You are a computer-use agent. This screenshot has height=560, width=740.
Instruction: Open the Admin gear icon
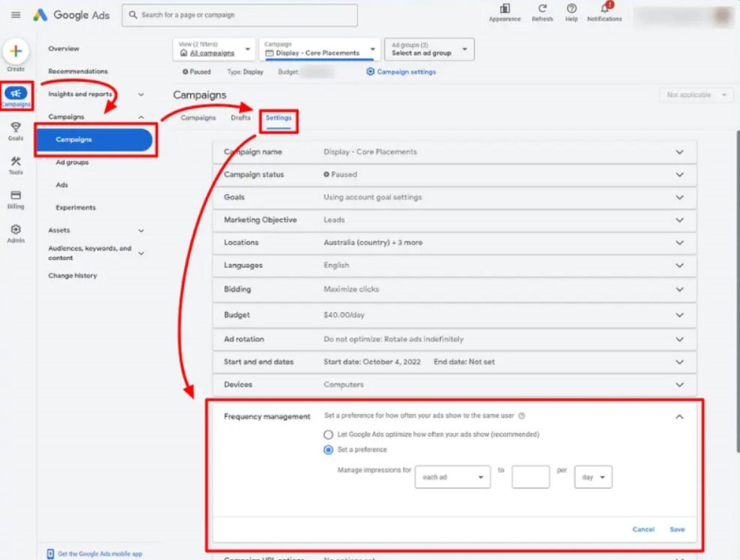pyautogui.click(x=16, y=230)
